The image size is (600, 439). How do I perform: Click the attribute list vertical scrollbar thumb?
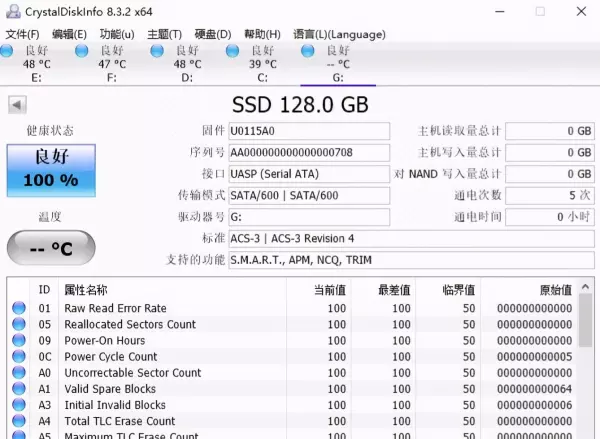click(x=585, y=321)
